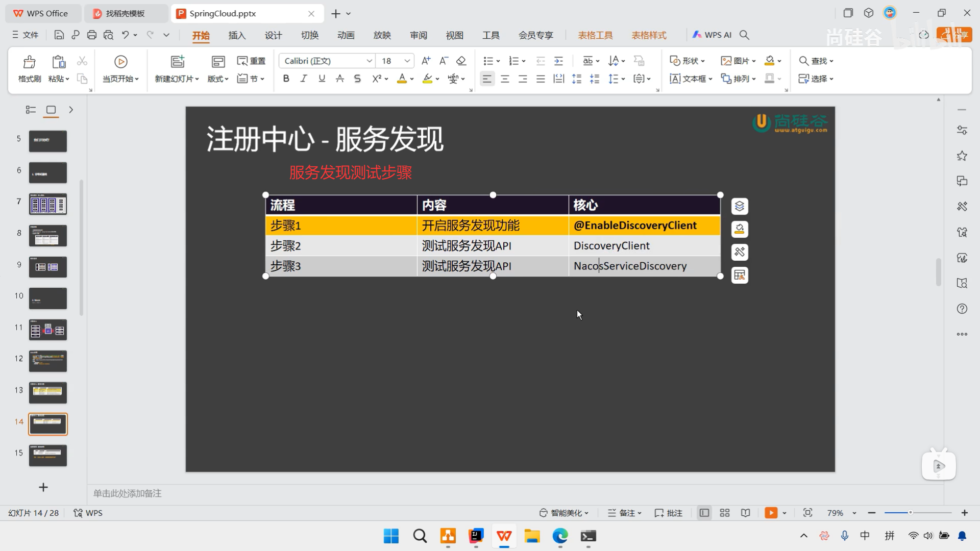The image size is (980, 551).
Task: Expand the zoom percentage 79% dropdown
Action: coord(854,513)
